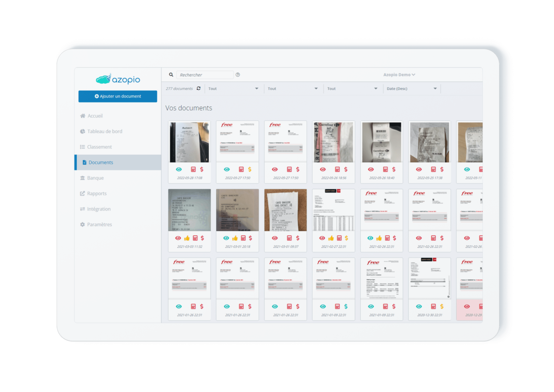The height and width of the screenshot is (392, 554).
Task: Go to Banque in the sidebar
Action: click(95, 178)
